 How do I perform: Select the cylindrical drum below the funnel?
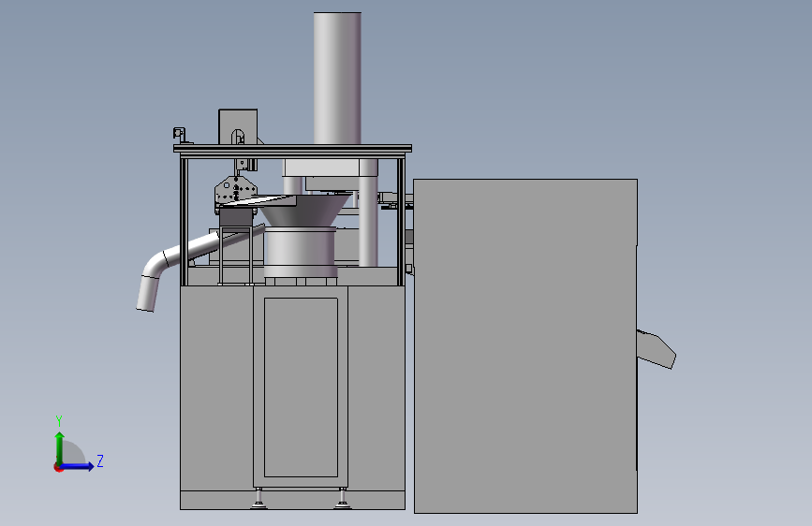click(x=301, y=253)
